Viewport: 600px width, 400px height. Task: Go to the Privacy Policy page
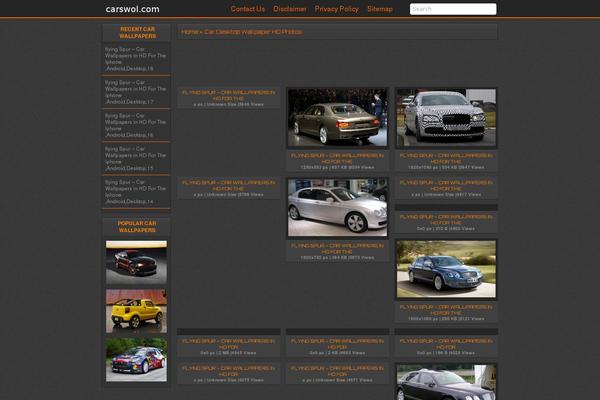(x=337, y=9)
